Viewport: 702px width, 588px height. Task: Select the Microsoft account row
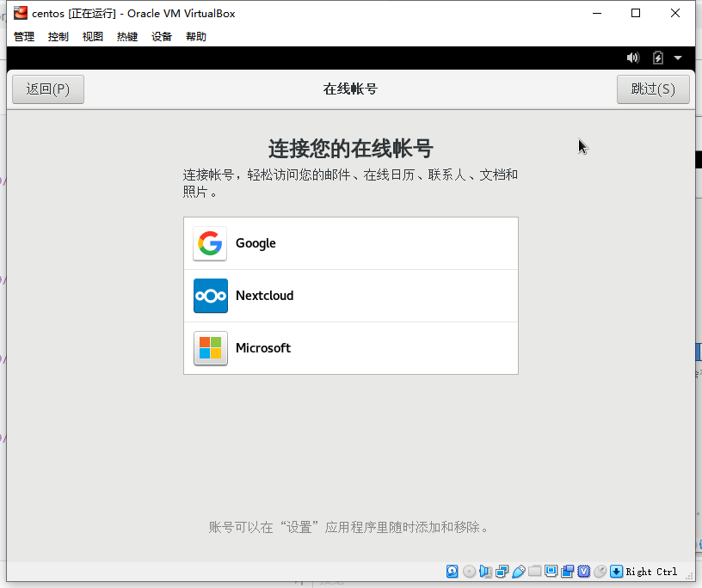pyautogui.click(x=351, y=348)
